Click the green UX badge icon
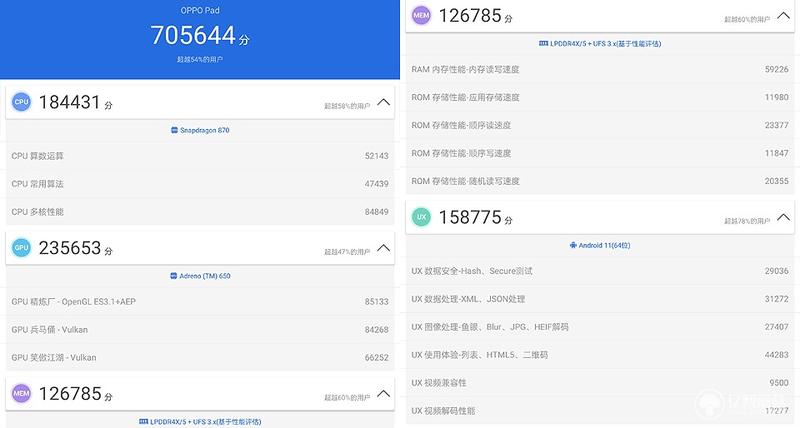 (421, 217)
